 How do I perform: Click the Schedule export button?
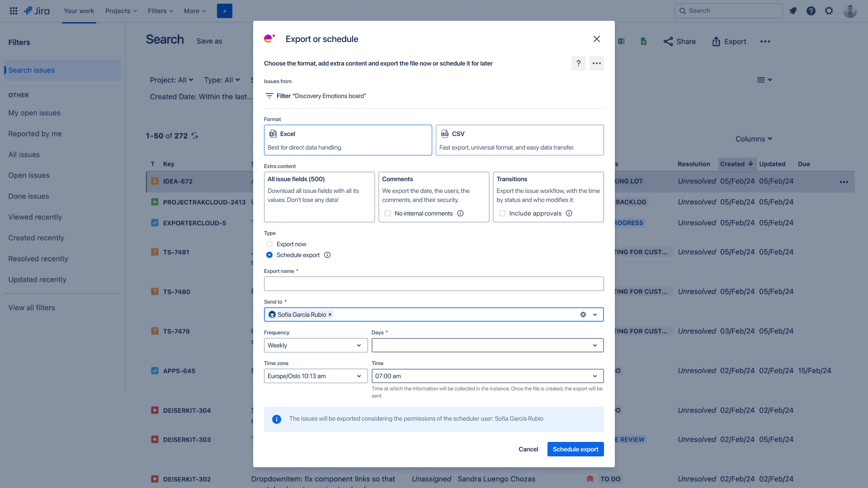coord(575,449)
